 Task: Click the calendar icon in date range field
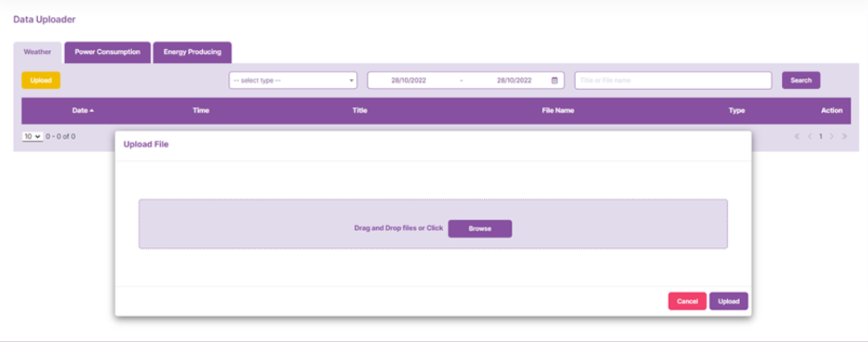pos(554,80)
